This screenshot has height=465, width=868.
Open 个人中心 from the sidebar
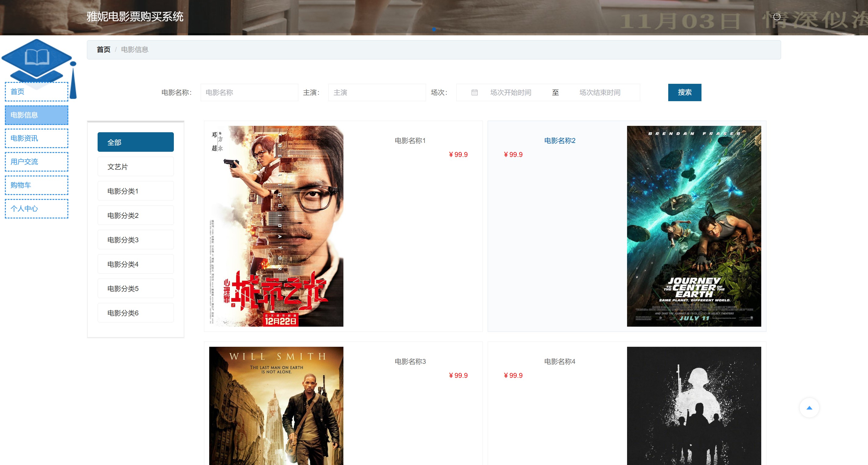pos(36,208)
